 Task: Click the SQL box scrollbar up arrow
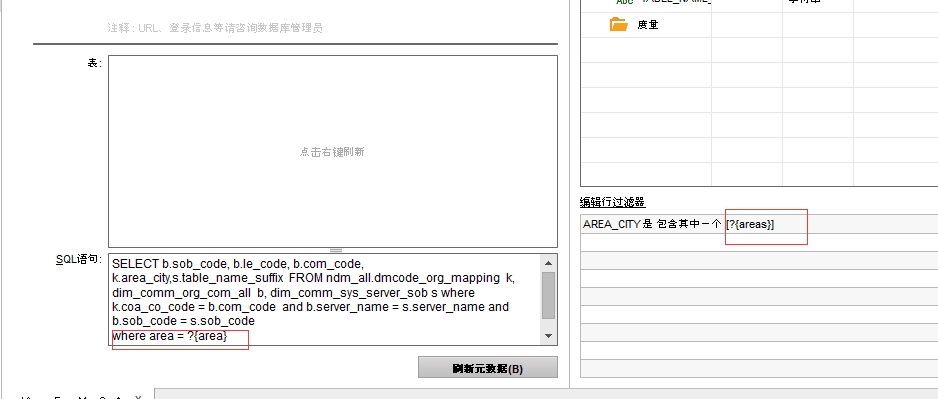click(x=548, y=262)
